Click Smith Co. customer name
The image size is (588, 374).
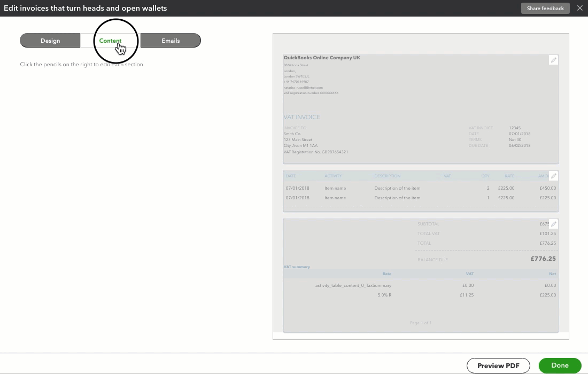point(292,134)
